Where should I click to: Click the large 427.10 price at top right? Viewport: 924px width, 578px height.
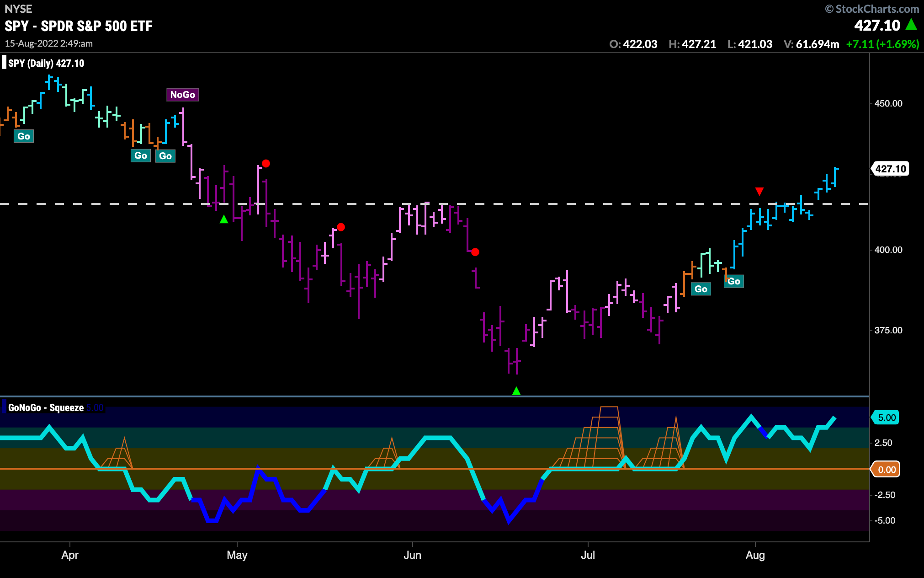[877, 26]
